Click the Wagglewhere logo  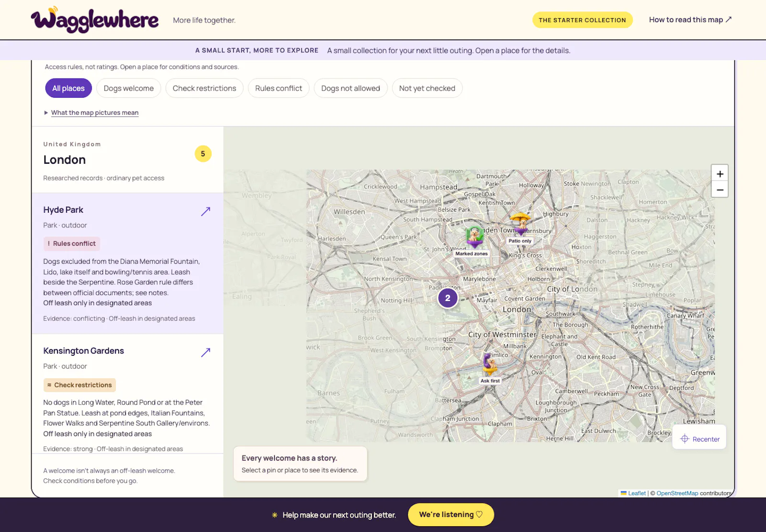click(94, 20)
